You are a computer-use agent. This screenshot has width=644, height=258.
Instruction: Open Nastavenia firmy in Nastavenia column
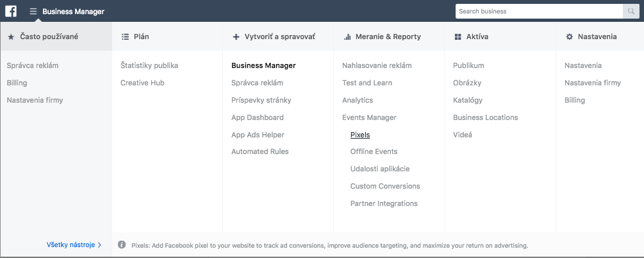pyautogui.click(x=593, y=83)
